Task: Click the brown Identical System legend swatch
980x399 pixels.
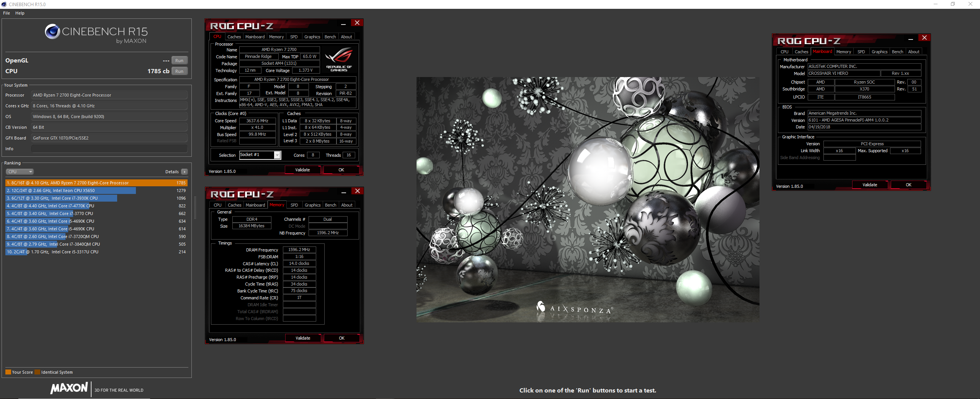Action: coord(37,372)
